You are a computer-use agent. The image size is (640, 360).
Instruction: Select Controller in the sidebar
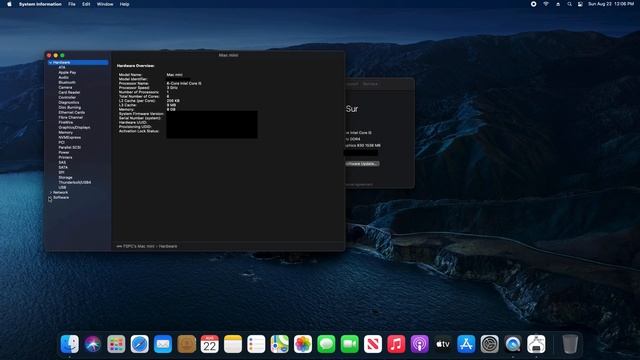click(67, 97)
